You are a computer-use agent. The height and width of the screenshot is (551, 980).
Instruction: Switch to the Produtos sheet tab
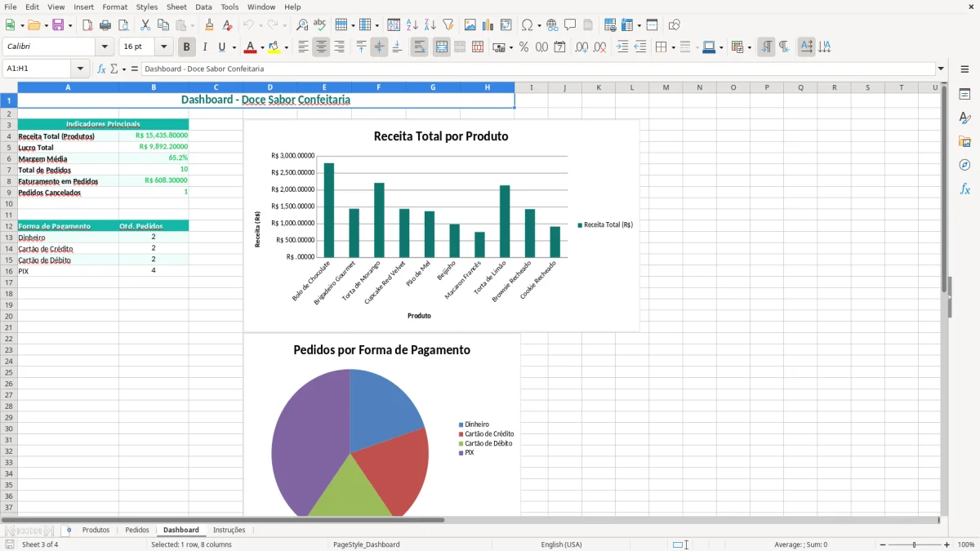pos(96,530)
